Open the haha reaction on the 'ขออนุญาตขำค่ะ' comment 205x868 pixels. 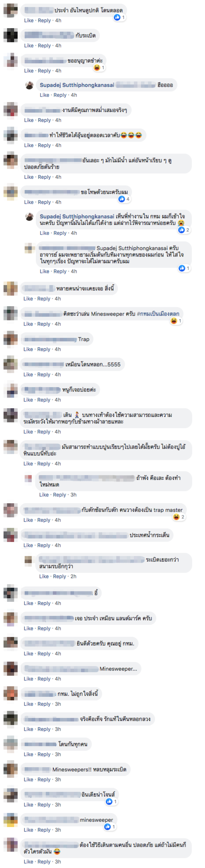[x=99, y=68]
